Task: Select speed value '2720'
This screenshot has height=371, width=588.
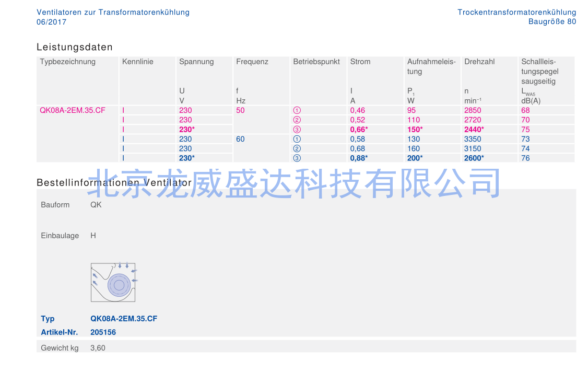Action: [473, 120]
